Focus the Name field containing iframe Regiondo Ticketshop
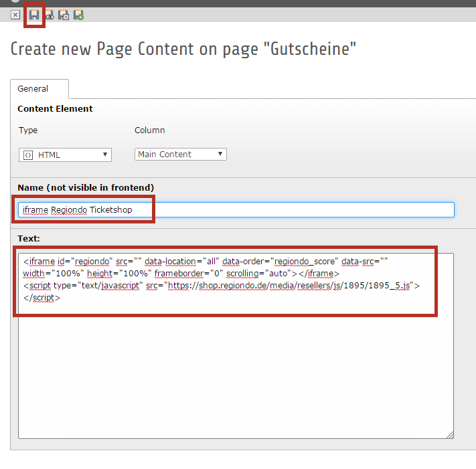Image resolution: width=476 pixels, height=469 pixels. coord(236,210)
